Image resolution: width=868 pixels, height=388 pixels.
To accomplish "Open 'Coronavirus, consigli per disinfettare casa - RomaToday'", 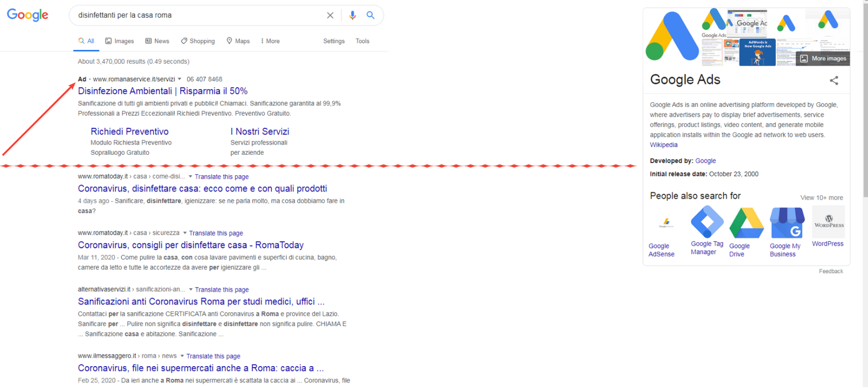I will click(191, 245).
